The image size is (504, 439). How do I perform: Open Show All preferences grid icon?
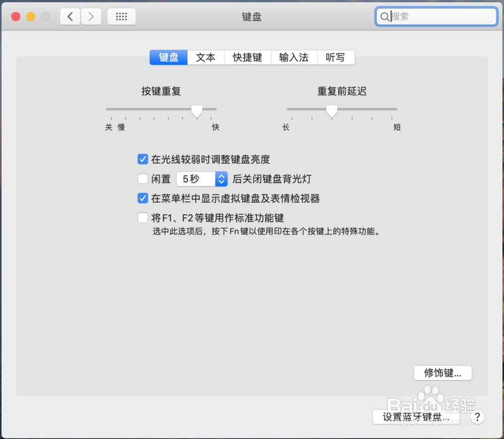click(121, 16)
